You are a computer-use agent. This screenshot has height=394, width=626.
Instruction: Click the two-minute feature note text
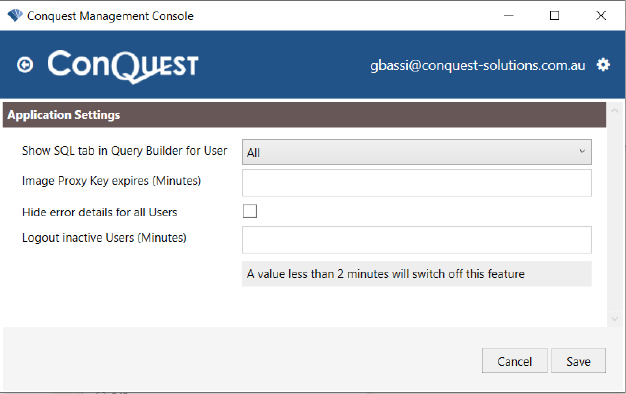tap(386, 274)
